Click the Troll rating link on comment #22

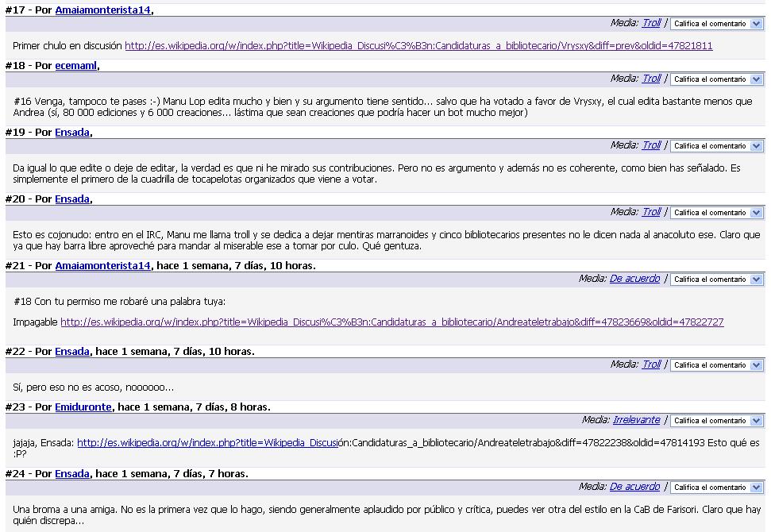[652, 364]
